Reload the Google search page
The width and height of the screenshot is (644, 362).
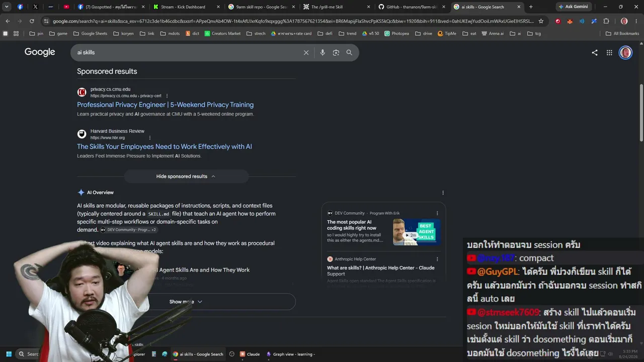pyautogui.click(x=32, y=21)
